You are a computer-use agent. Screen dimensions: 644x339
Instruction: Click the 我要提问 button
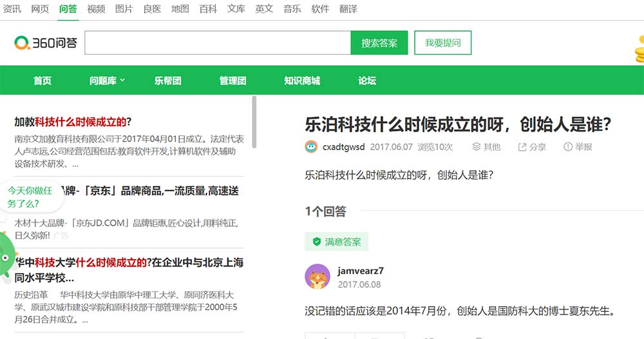(x=442, y=43)
